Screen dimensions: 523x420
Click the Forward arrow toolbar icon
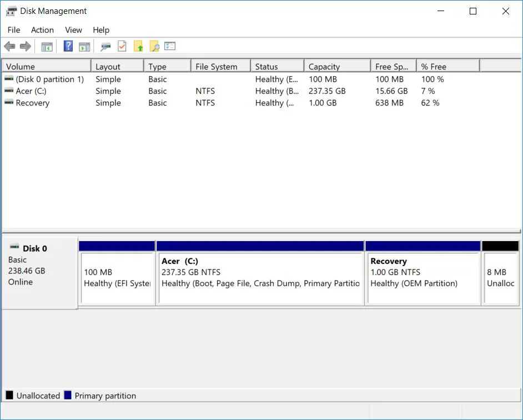(x=26, y=47)
